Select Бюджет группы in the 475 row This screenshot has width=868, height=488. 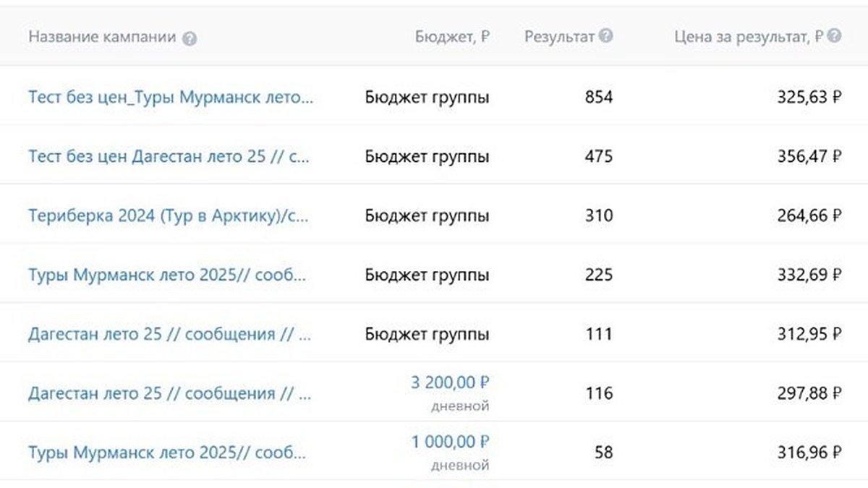[x=427, y=157]
